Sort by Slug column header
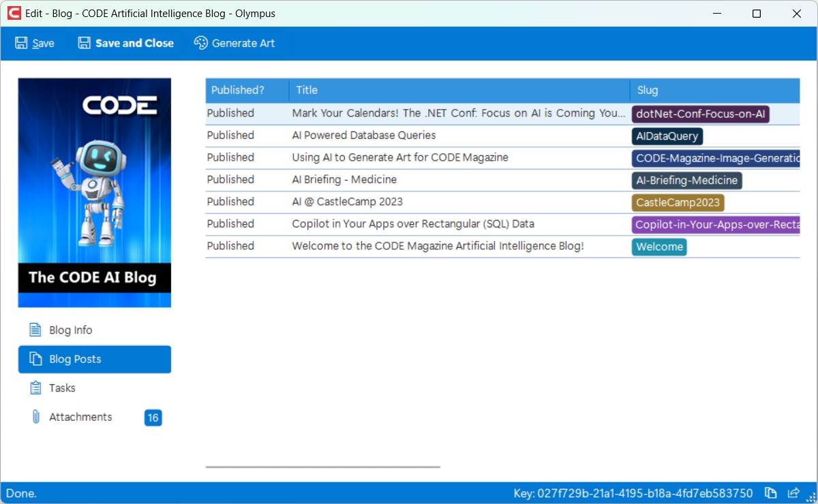This screenshot has width=818, height=504. (715, 90)
